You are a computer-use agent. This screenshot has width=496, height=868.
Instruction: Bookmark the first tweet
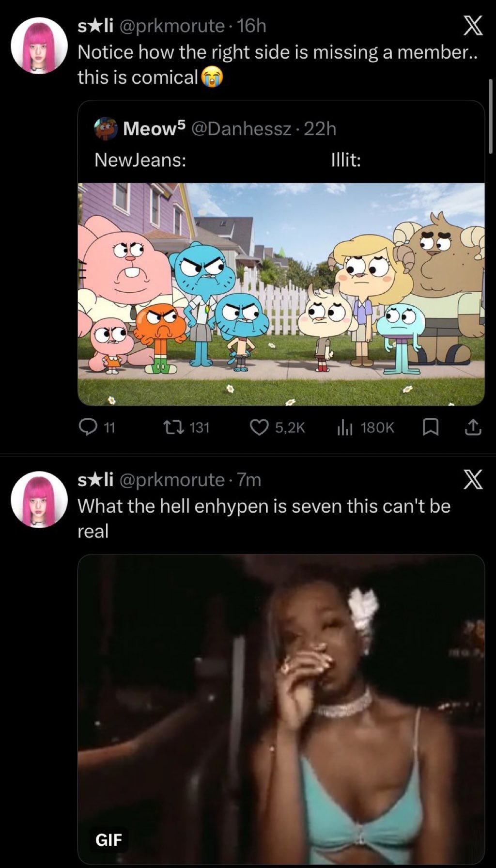tap(431, 427)
